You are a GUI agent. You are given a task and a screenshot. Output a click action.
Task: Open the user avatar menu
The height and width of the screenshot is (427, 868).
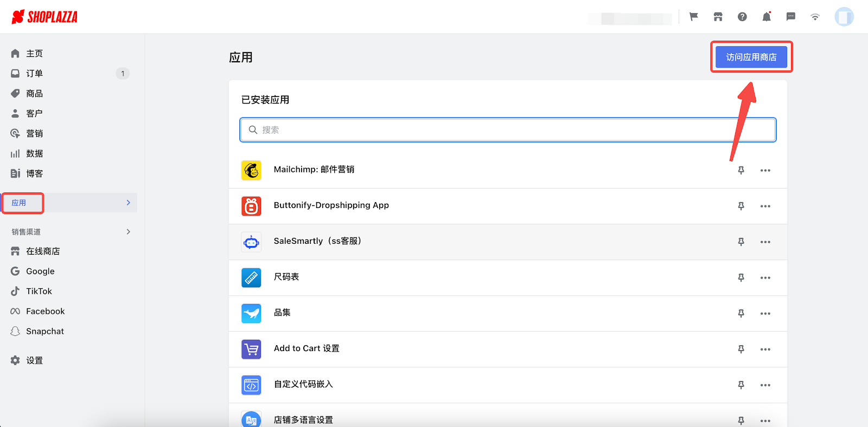pos(844,17)
